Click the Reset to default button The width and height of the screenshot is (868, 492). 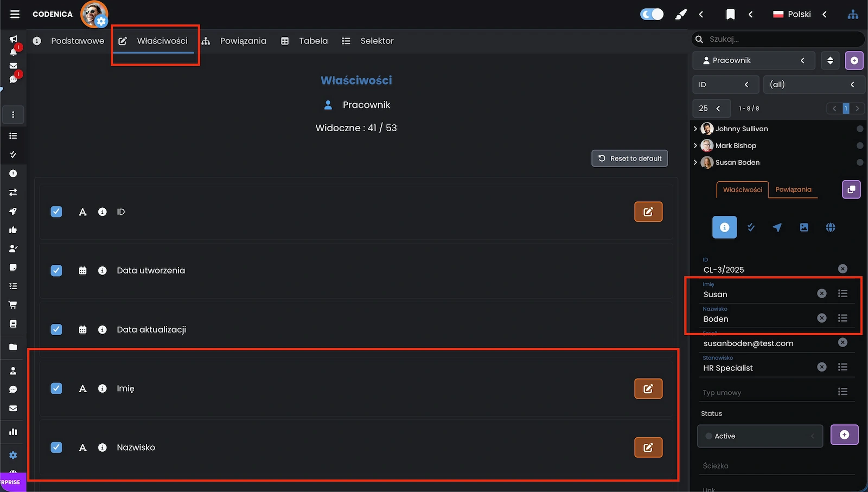tap(629, 158)
